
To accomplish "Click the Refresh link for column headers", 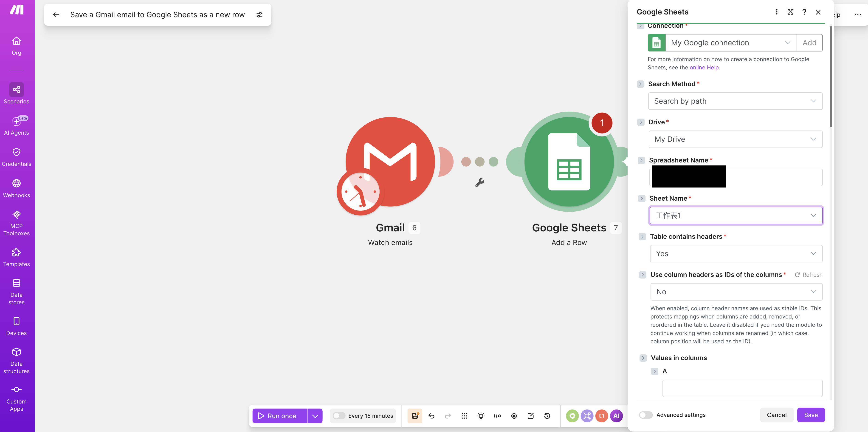I will coord(809,275).
